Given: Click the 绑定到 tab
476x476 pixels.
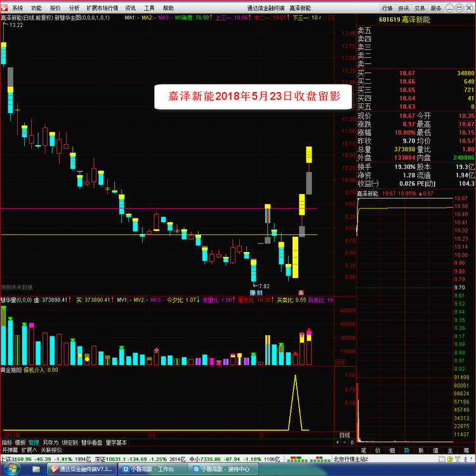Looking at the screenshot, I should tap(70, 442).
